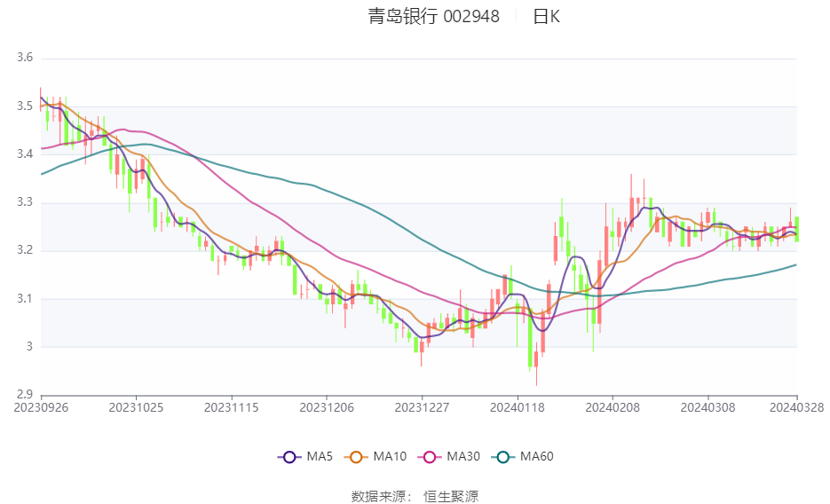This screenshot has height=504, width=830.
Task: Click the 2.9 y-axis price label
Action: coord(25,395)
